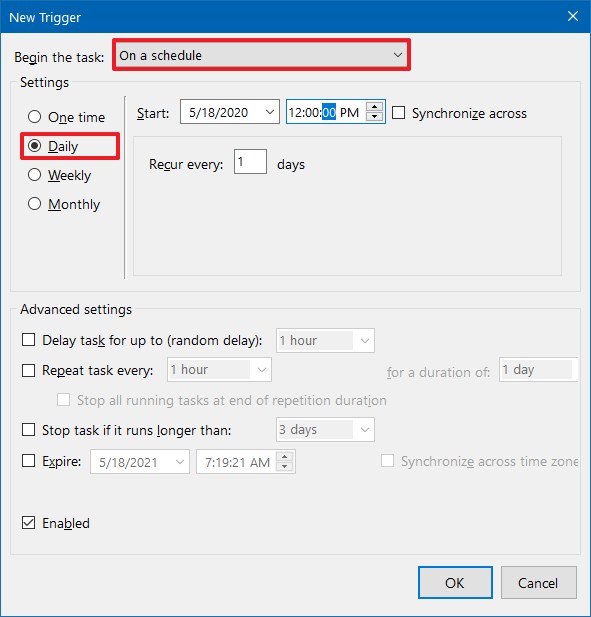Click the Recur every days input box
Image resolution: width=591 pixels, height=617 pixels.
point(251,161)
